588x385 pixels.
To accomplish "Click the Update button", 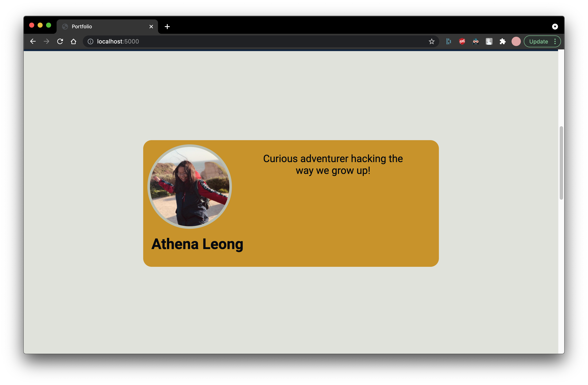I will coord(538,42).
